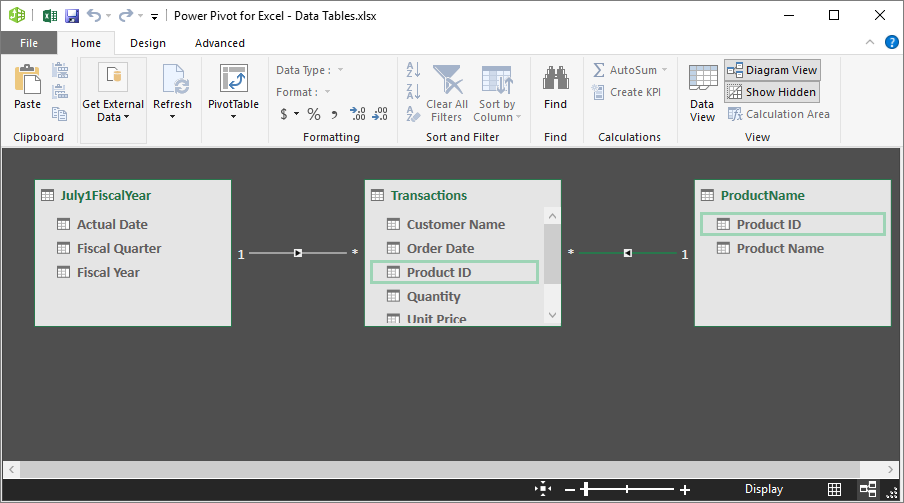Screen dimensions: 904x503
Task: Open the Sort by Column menu
Action: [497, 92]
